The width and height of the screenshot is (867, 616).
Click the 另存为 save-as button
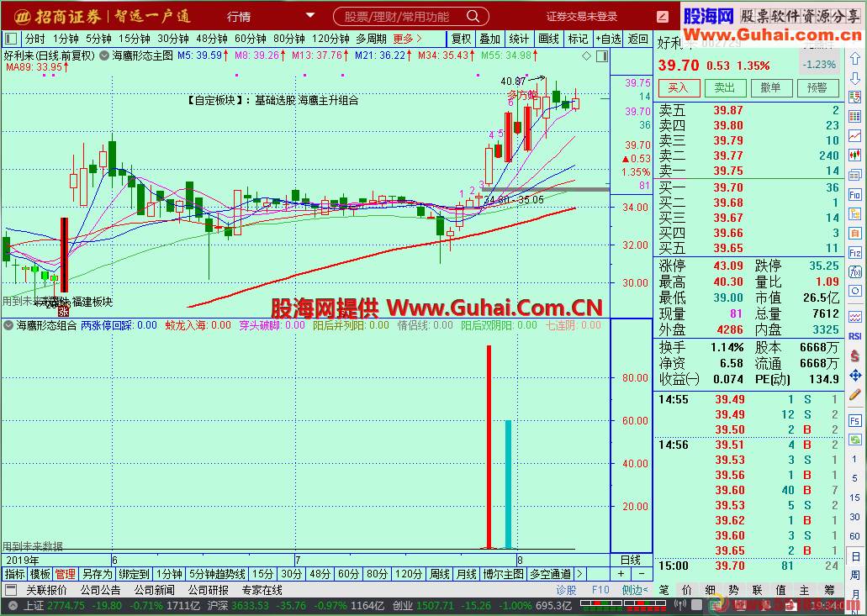click(x=97, y=574)
